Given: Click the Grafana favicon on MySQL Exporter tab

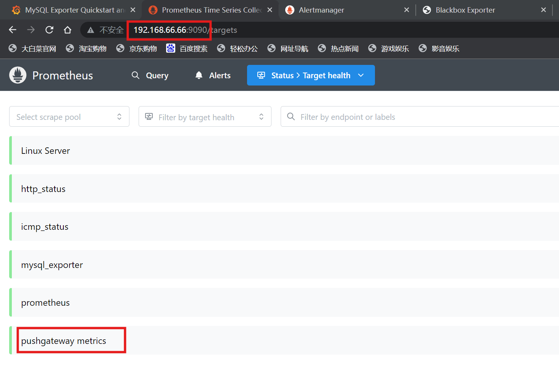Looking at the screenshot, I should pos(16,10).
